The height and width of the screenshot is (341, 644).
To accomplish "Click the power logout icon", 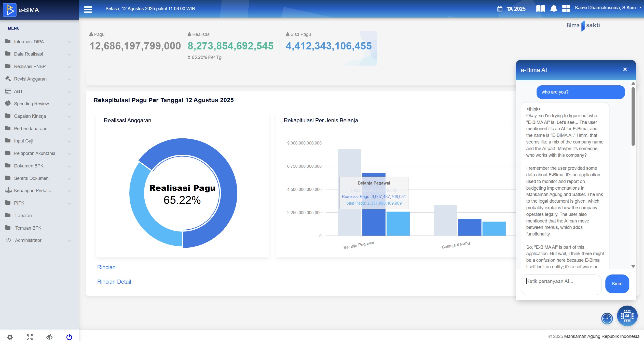I will [x=69, y=337].
